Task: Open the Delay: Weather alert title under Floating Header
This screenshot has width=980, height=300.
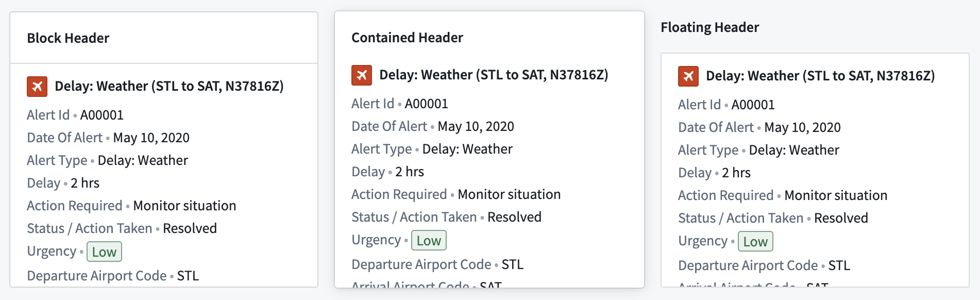Action: (x=820, y=76)
